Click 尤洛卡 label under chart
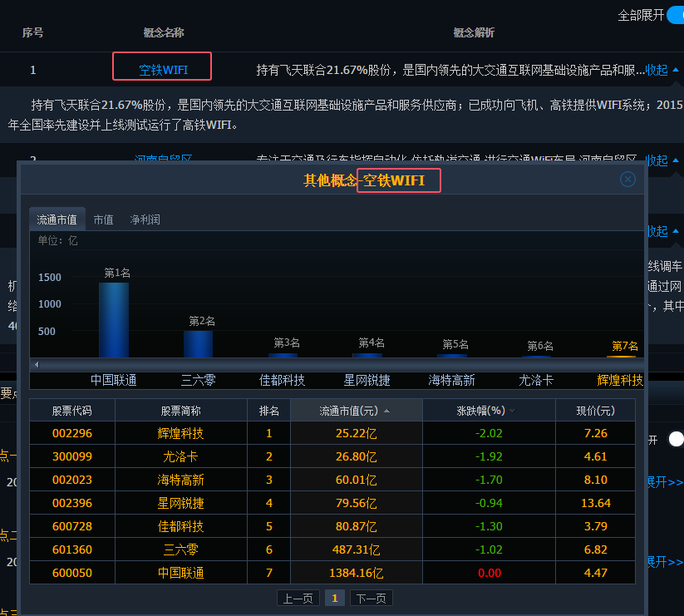Screen dimensions: 684x616 [x=536, y=380]
